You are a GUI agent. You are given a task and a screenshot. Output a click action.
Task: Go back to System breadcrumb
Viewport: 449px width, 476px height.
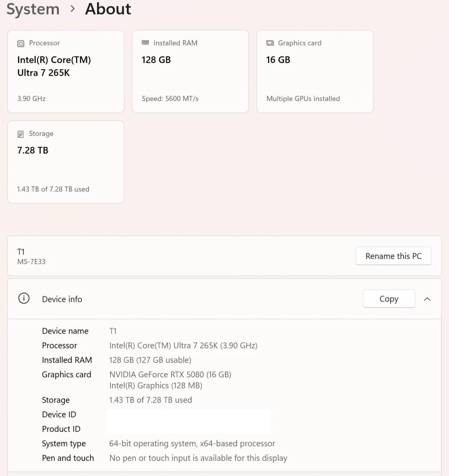point(33,9)
